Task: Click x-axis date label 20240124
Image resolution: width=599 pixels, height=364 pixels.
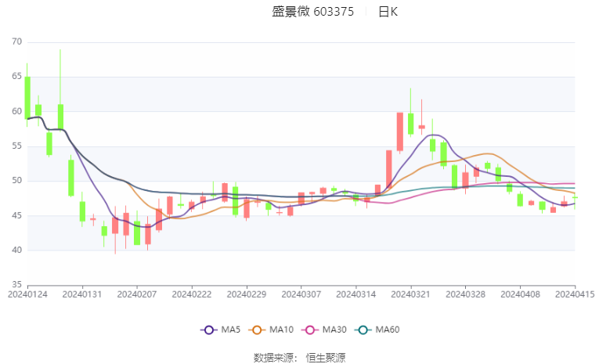Action: [x=27, y=294]
